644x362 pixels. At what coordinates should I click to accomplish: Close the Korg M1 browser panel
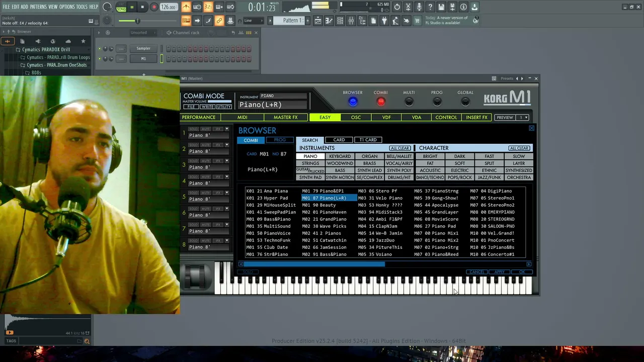click(531, 128)
